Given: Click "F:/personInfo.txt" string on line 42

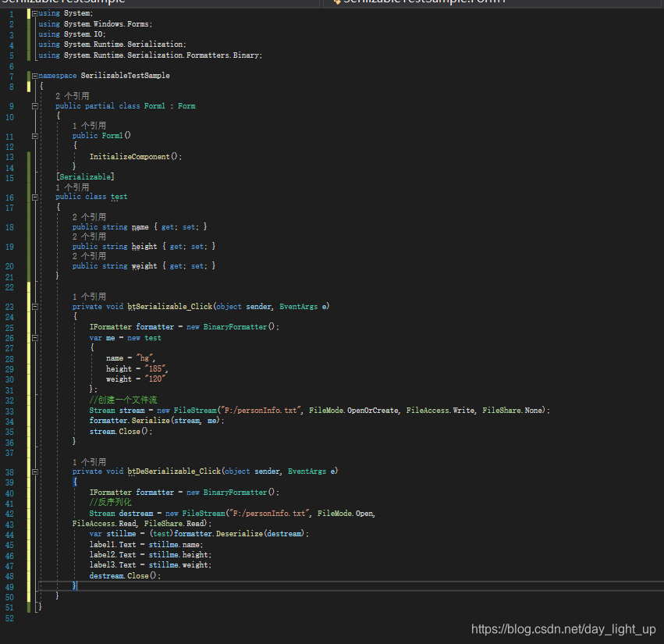Looking at the screenshot, I should pos(269,514).
